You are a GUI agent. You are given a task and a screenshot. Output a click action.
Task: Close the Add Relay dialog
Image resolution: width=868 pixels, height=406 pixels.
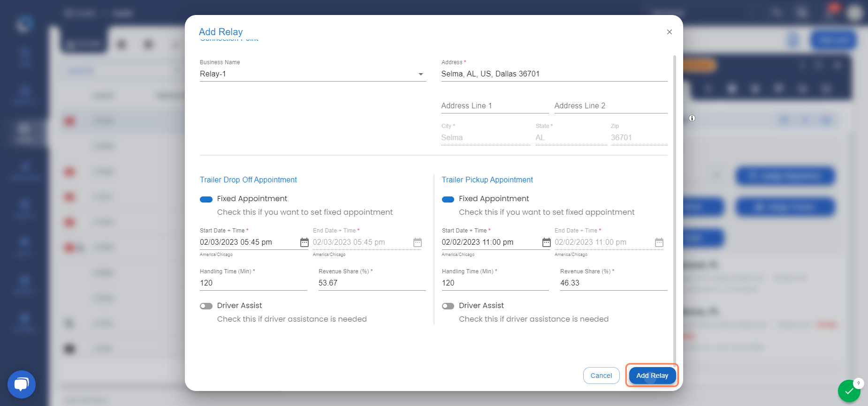click(670, 32)
